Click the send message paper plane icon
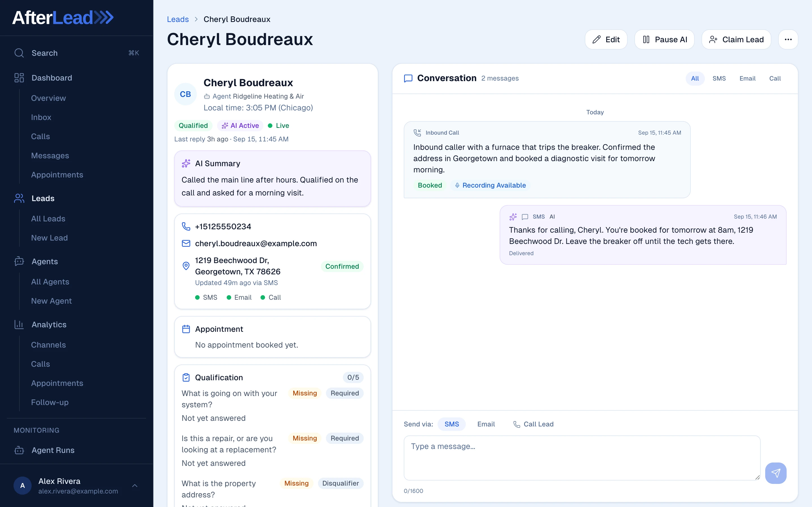Screen dimensions: 812x507 [x=775, y=473]
